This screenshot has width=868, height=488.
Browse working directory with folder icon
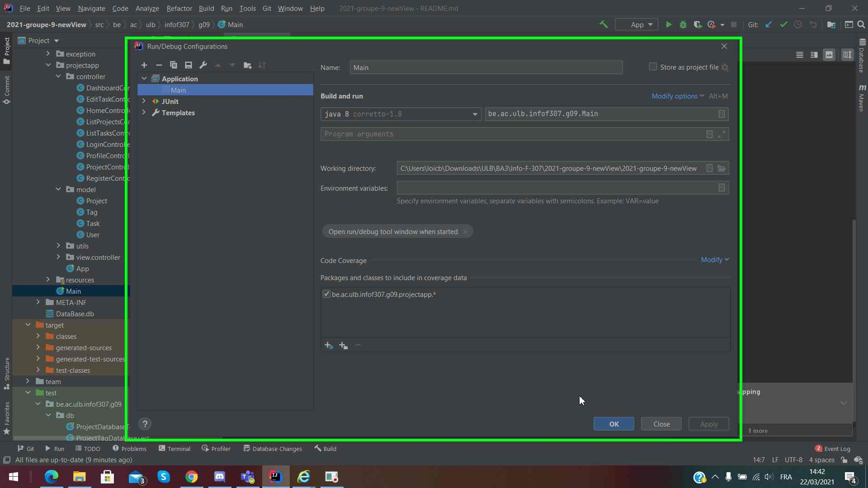click(722, 169)
